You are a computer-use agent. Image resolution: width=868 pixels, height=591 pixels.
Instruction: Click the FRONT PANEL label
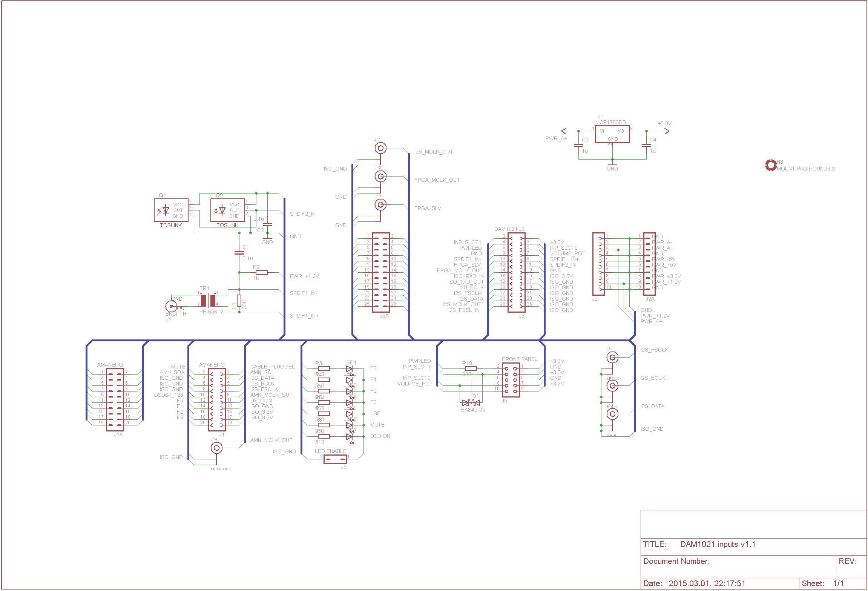tap(519, 359)
